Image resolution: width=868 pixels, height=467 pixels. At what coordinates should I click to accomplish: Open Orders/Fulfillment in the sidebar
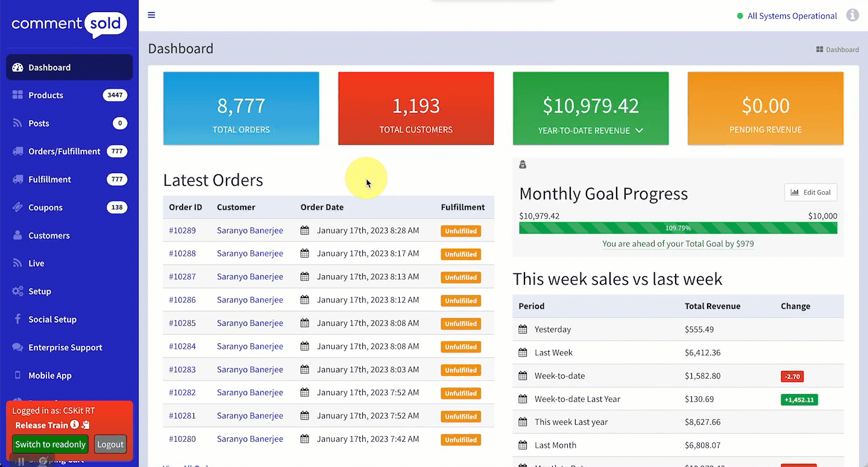pyautogui.click(x=64, y=151)
